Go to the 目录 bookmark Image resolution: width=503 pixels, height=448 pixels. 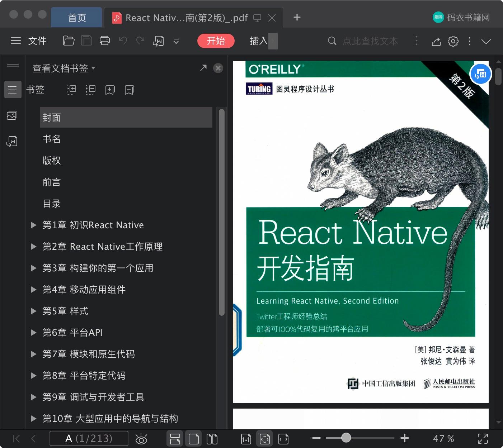[x=52, y=204]
